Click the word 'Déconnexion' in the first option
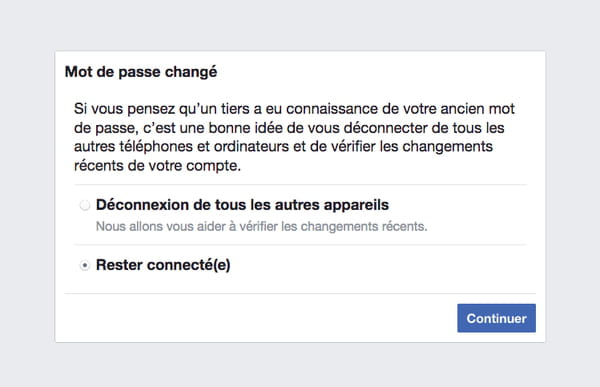600x387 pixels. click(142, 205)
